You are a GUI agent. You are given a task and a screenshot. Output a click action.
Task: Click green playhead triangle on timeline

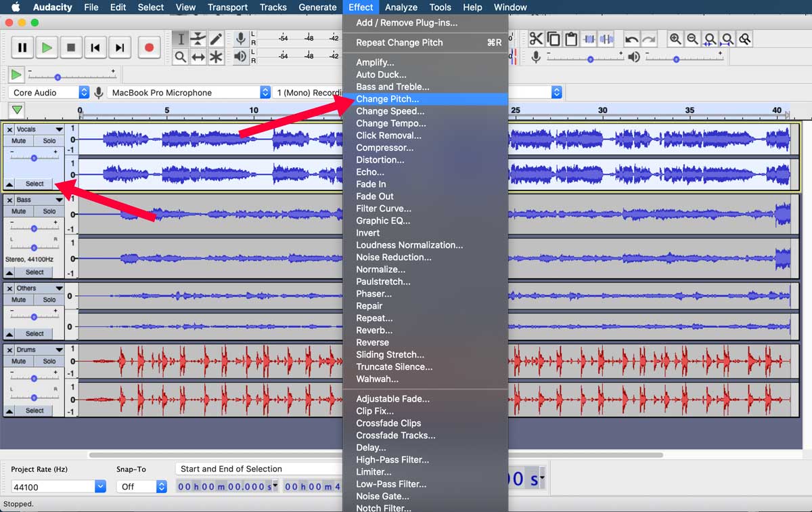tap(17, 110)
